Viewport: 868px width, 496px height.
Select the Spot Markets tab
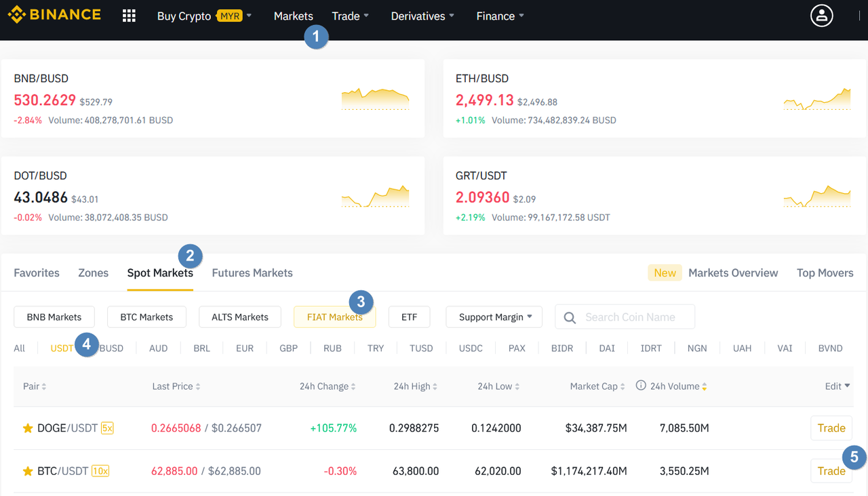[x=160, y=272]
